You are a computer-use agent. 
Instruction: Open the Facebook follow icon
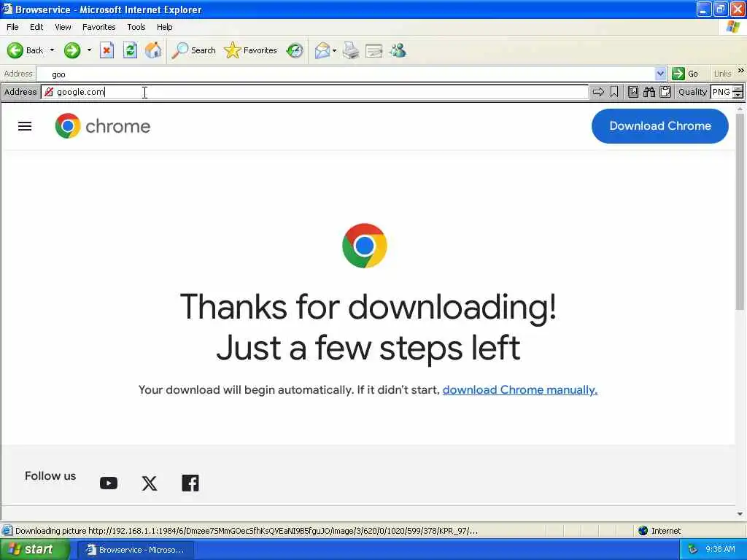coord(190,483)
